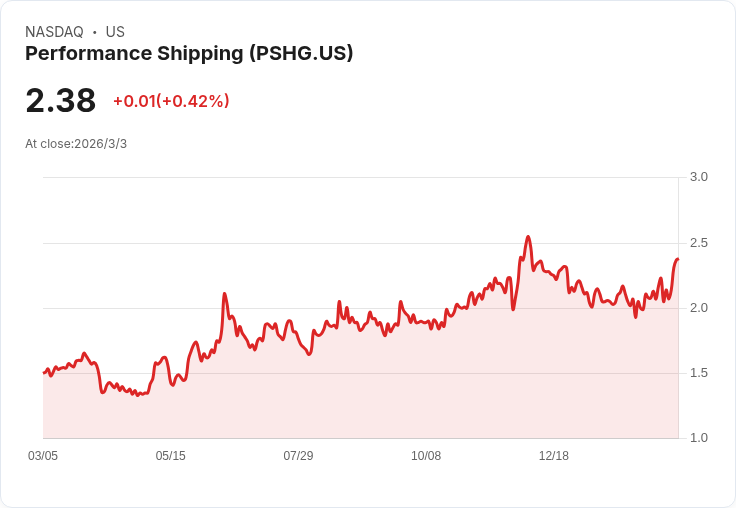Click the US market label
The width and height of the screenshot is (736, 508).
[115, 32]
